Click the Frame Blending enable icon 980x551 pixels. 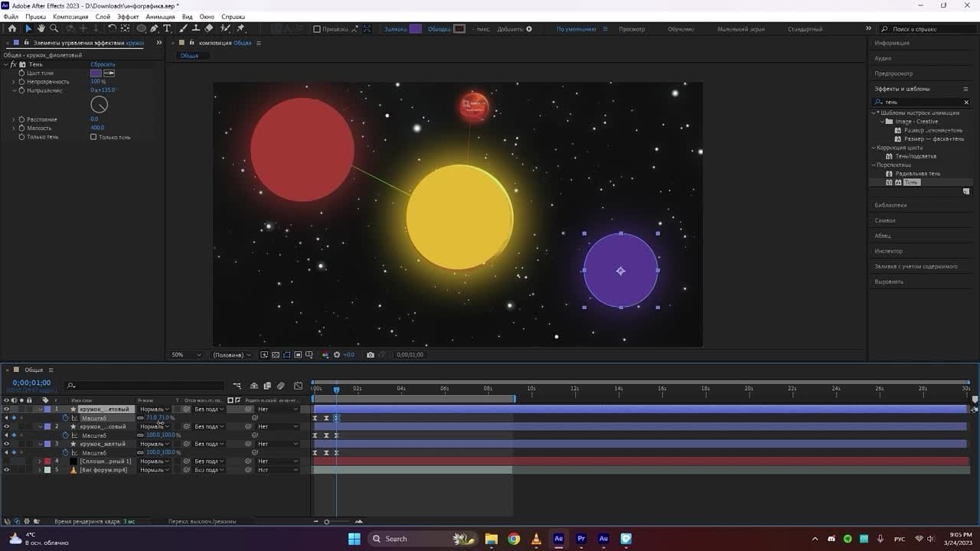(x=267, y=386)
